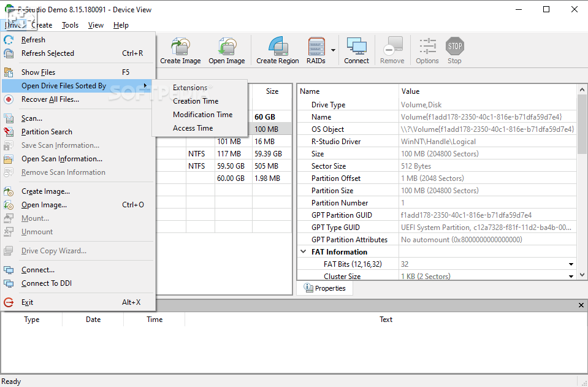Collapse the FAT Information section
The width and height of the screenshot is (588, 387).
[304, 252]
